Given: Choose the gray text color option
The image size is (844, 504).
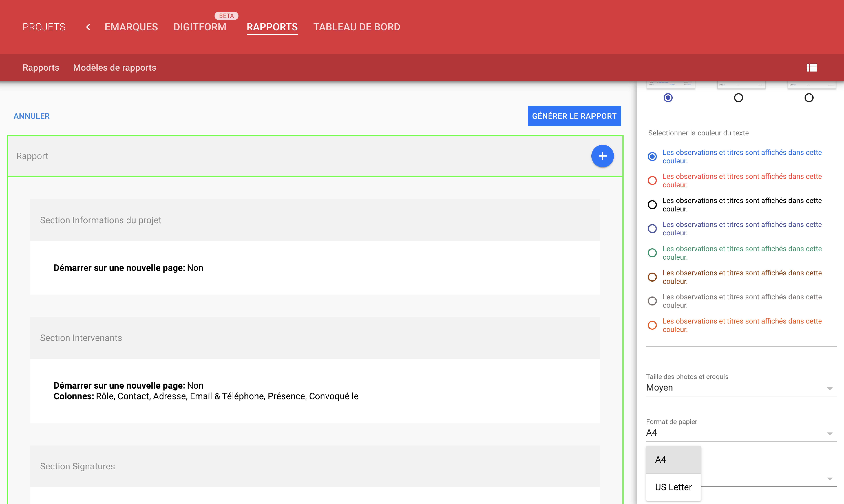Looking at the screenshot, I should pos(652,301).
